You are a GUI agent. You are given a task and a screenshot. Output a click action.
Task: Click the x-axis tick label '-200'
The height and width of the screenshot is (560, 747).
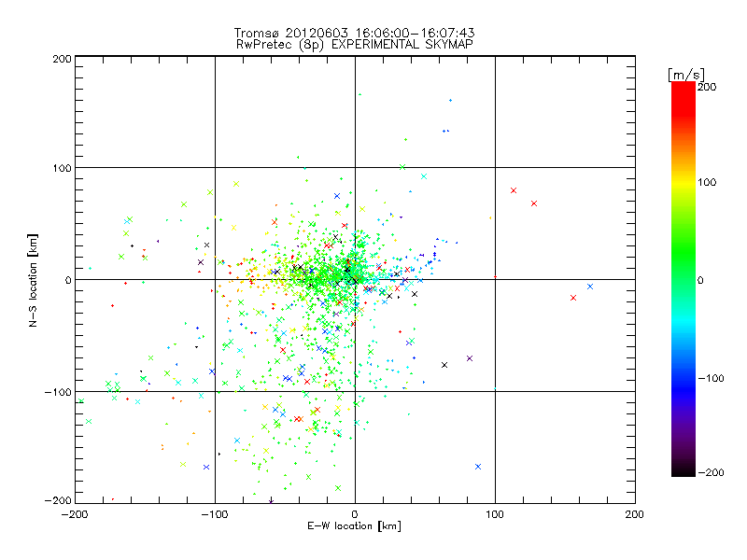pos(75,514)
